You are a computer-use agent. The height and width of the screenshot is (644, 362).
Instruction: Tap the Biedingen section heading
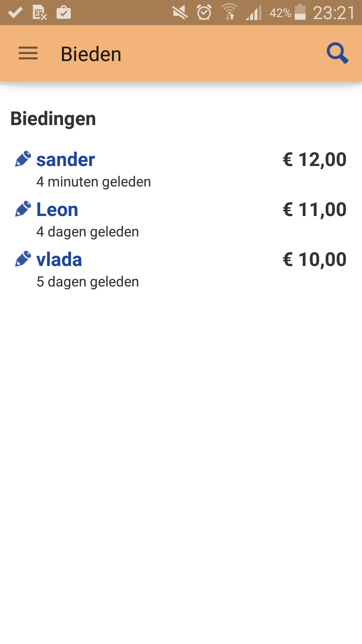(x=53, y=119)
